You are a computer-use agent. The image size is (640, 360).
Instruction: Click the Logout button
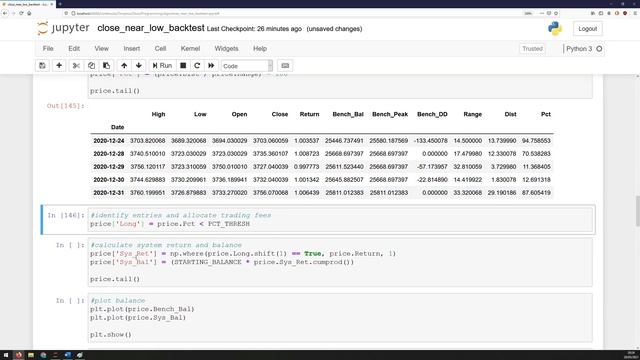coord(587,29)
